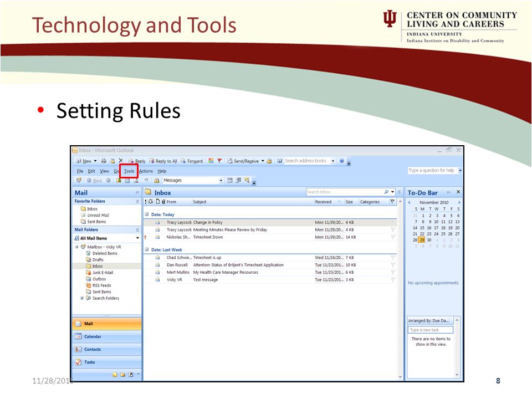This screenshot has height=399, width=532.
Task: Close the To-Do Bar with the X
Action: tap(458, 192)
